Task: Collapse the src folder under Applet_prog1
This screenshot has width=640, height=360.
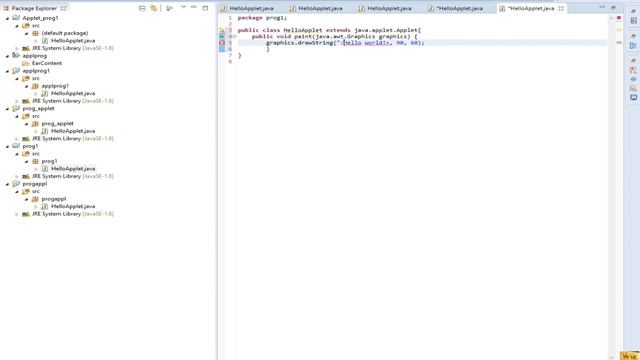Action: click(17, 26)
